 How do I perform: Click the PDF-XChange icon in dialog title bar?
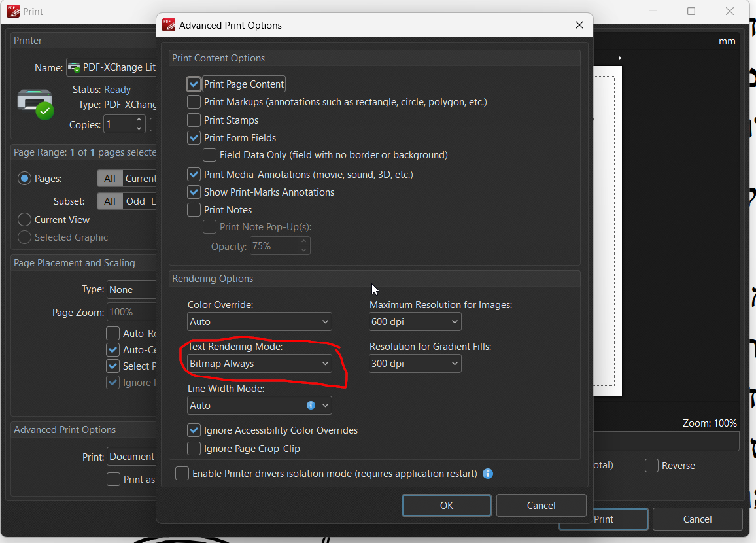(169, 25)
